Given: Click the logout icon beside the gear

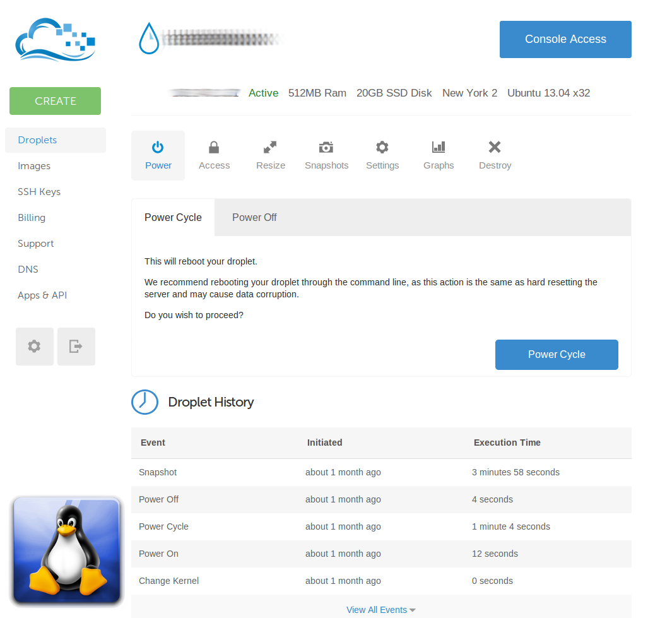Looking at the screenshot, I should [x=76, y=346].
